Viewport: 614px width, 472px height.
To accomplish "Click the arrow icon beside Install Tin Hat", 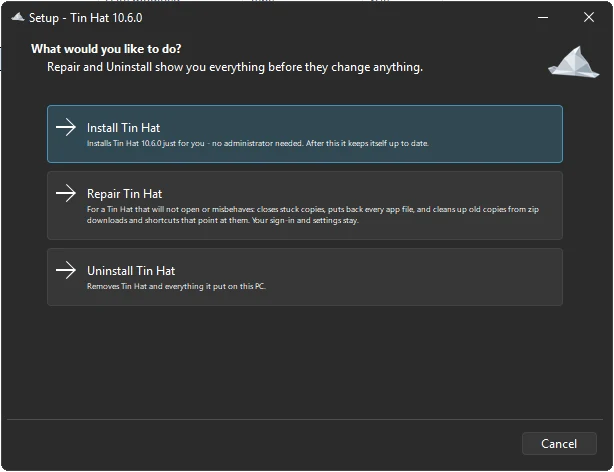I will click(x=66, y=127).
